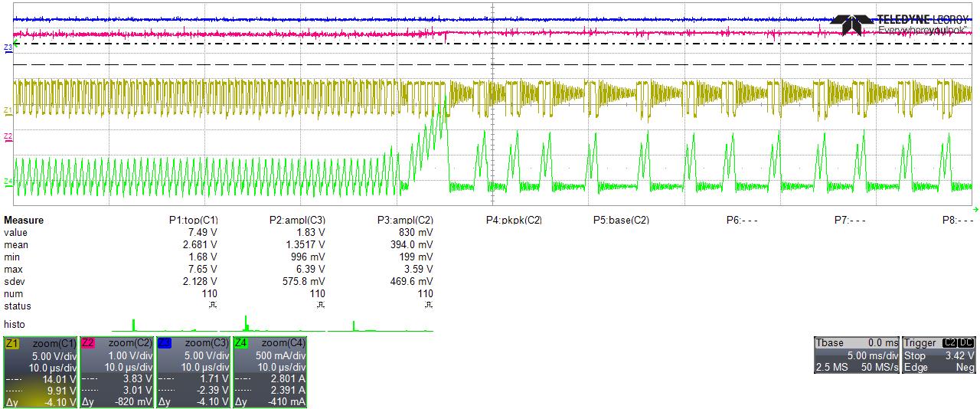Viewport: 980px width, 409px height.
Task: Open the Z4 zoom(C4) descriptor box
Action: pyautogui.click(x=270, y=372)
